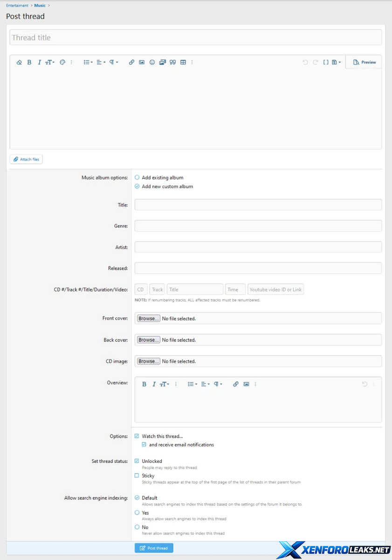Expand the font size dropdown in main editor
This screenshot has height=560, width=392.
click(50, 62)
